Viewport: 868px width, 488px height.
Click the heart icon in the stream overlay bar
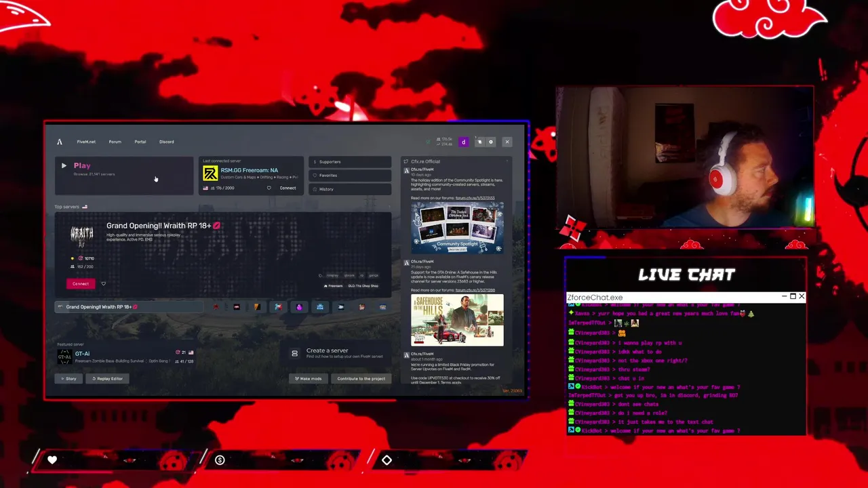point(52,460)
